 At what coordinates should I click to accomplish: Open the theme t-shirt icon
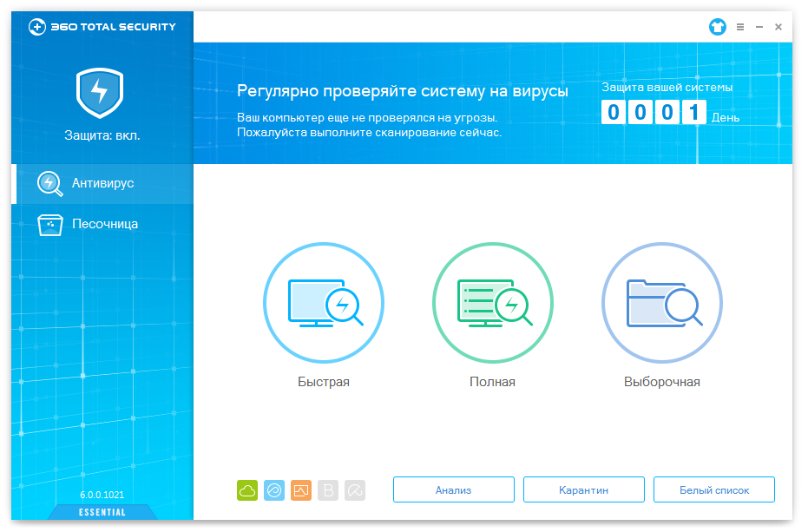(717, 27)
